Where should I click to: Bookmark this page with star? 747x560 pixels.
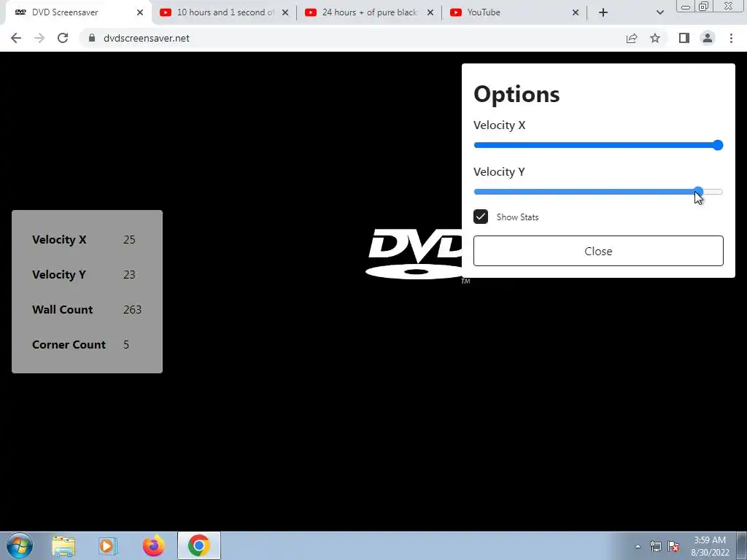pos(655,38)
